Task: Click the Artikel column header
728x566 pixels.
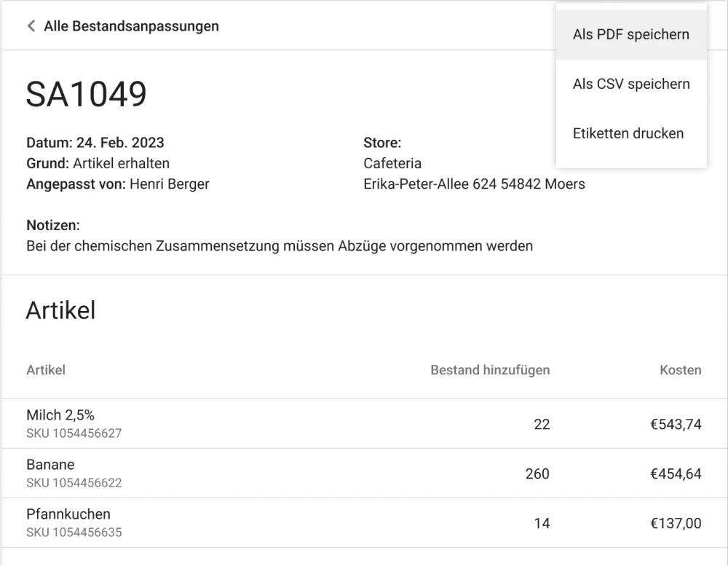Action: (46, 370)
